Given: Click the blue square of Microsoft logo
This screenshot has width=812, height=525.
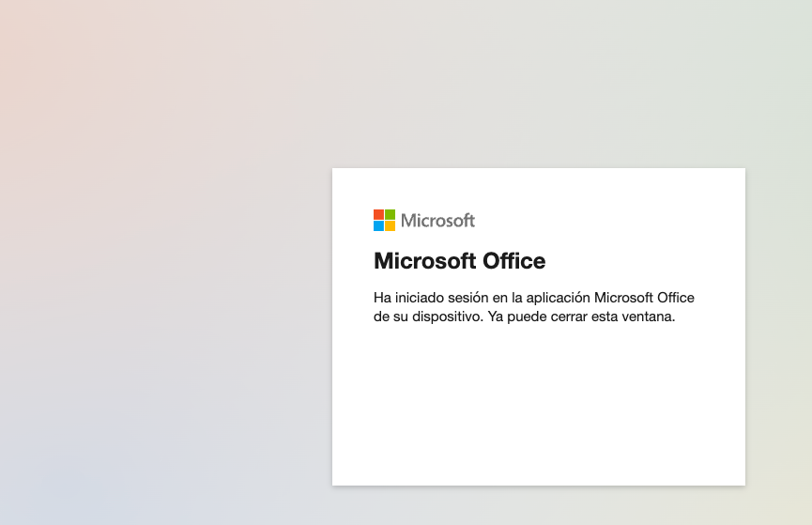Looking at the screenshot, I should click(379, 226).
